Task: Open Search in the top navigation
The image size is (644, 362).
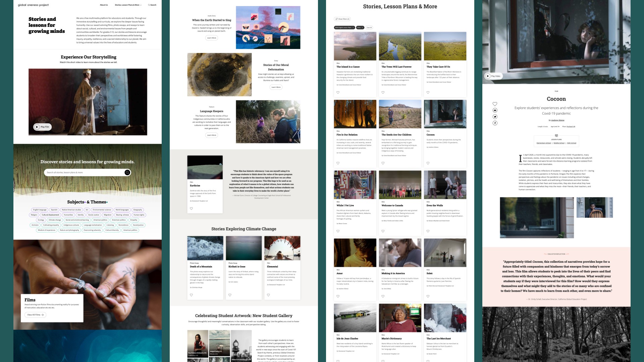Action: coord(152,5)
